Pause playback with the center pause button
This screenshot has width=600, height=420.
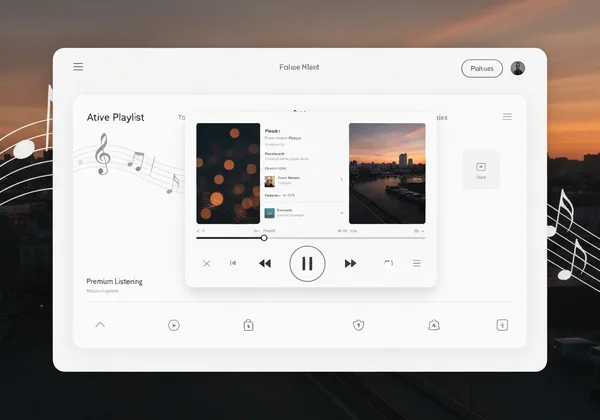click(307, 263)
